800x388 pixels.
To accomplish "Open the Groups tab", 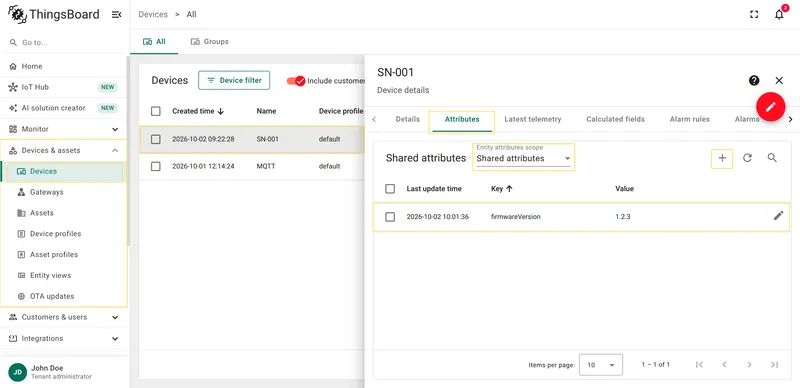I will (x=210, y=42).
